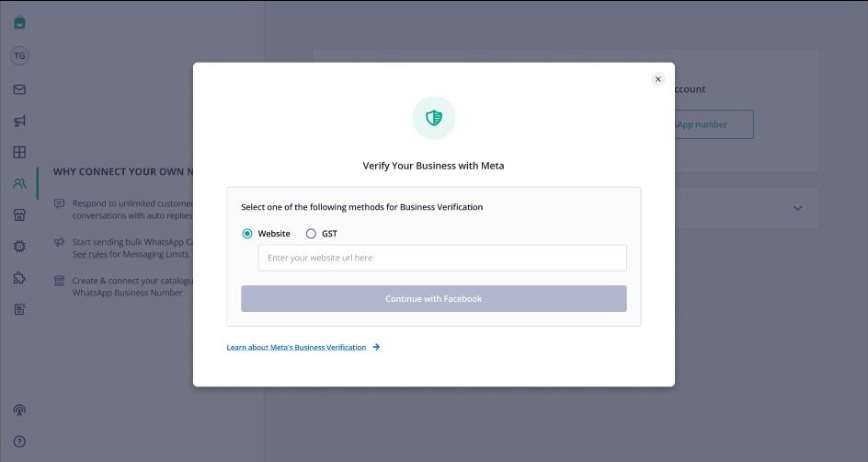Open the integrations puzzle piece icon
Image resolution: width=868 pixels, height=462 pixels.
click(x=19, y=278)
